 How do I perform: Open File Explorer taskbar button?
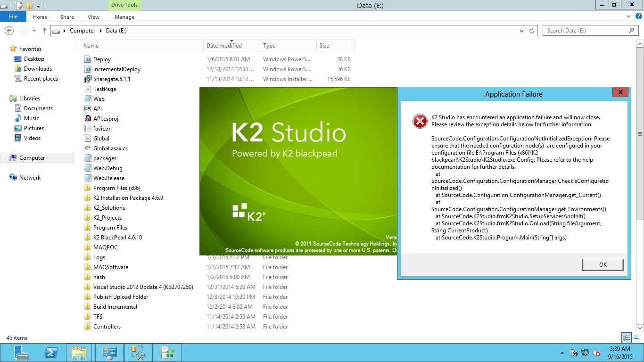(79, 353)
